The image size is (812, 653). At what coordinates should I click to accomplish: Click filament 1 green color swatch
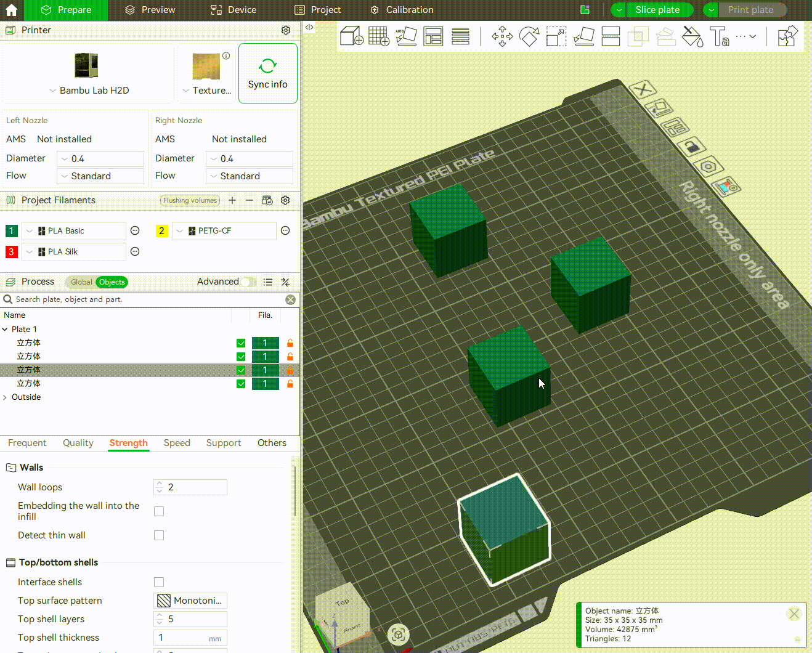(11, 231)
